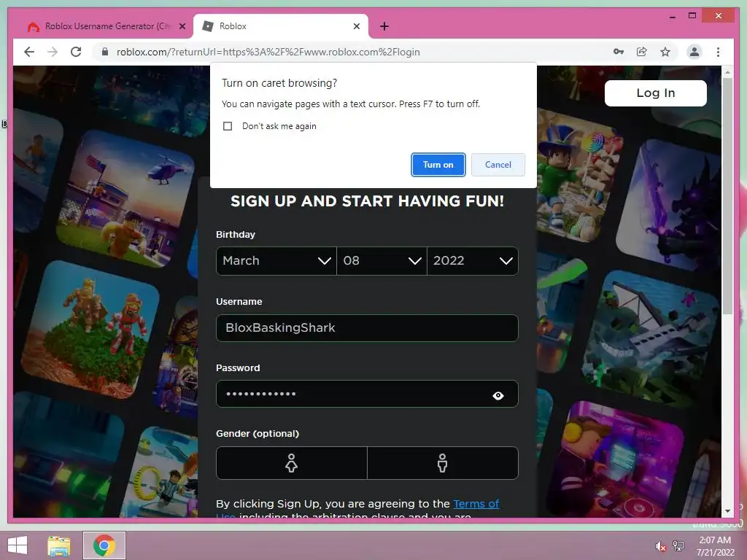Image resolution: width=747 pixels, height=560 pixels.
Task: Click the scrollbar up arrow
Action: pos(727,72)
